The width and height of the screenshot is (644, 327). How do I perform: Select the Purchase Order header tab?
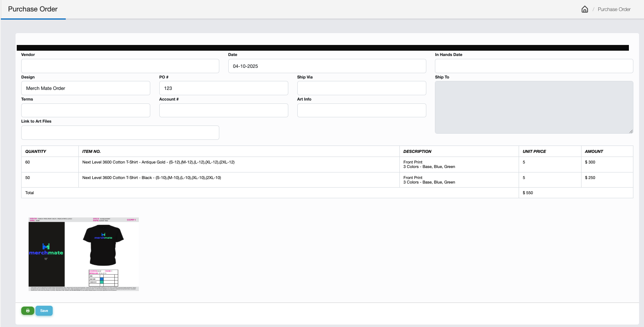coord(33,9)
